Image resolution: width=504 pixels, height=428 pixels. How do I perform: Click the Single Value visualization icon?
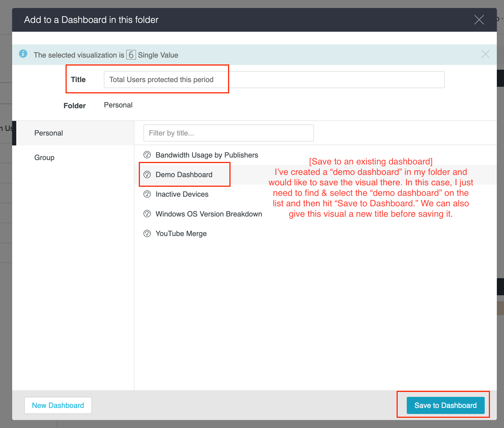tap(131, 55)
